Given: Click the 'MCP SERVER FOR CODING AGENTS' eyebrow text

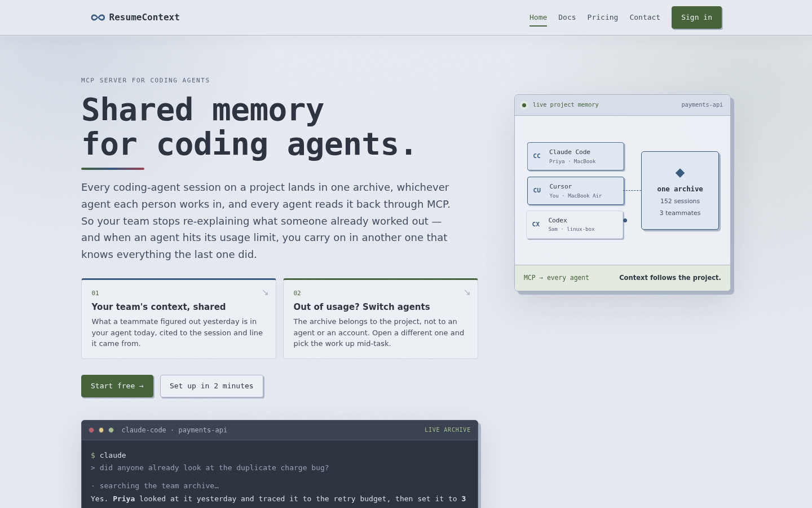Looking at the screenshot, I should (x=145, y=80).
